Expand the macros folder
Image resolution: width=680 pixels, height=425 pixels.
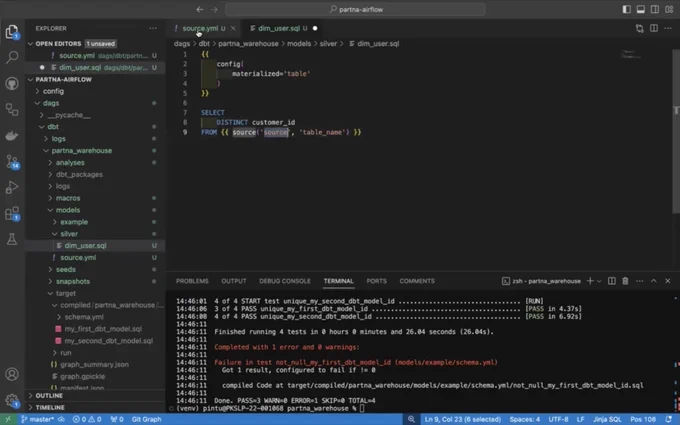click(68, 198)
